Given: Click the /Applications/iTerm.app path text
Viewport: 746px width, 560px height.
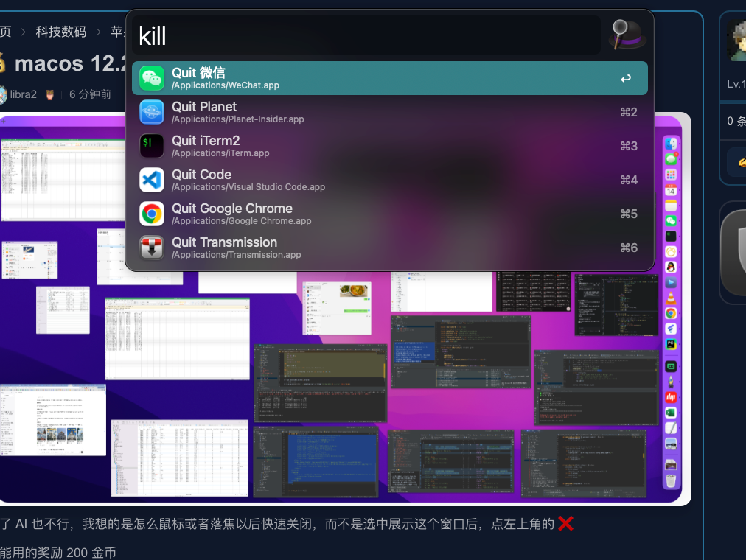Looking at the screenshot, I should [220, 153].
